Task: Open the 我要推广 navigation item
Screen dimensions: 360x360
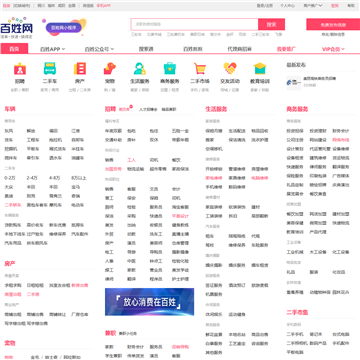Action: 286,49
